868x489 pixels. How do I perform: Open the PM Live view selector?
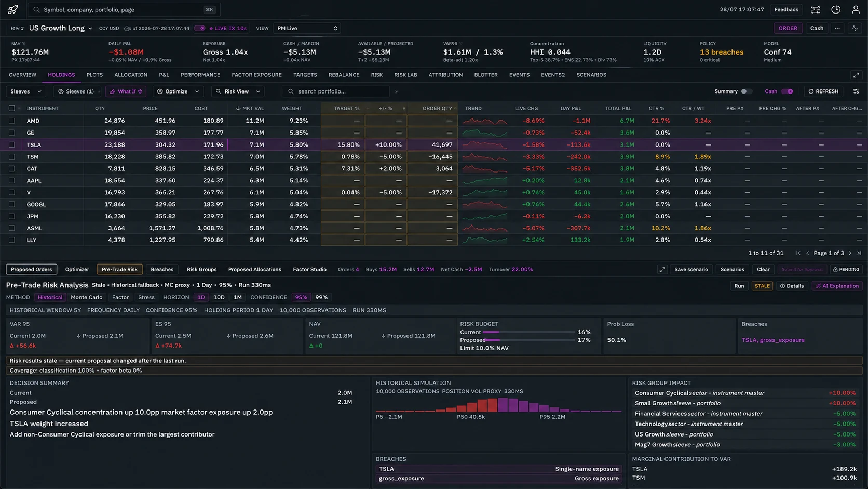307,28
